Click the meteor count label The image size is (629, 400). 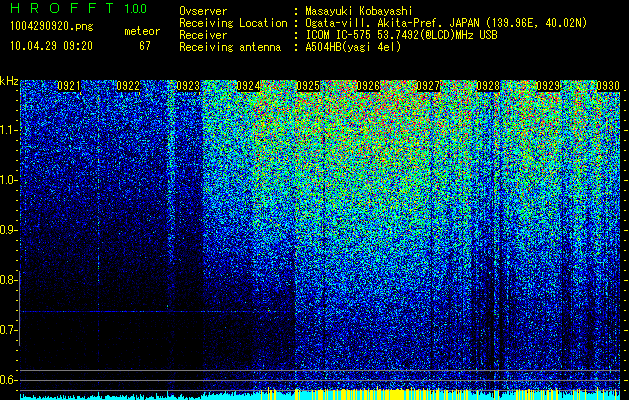(142, 31)
